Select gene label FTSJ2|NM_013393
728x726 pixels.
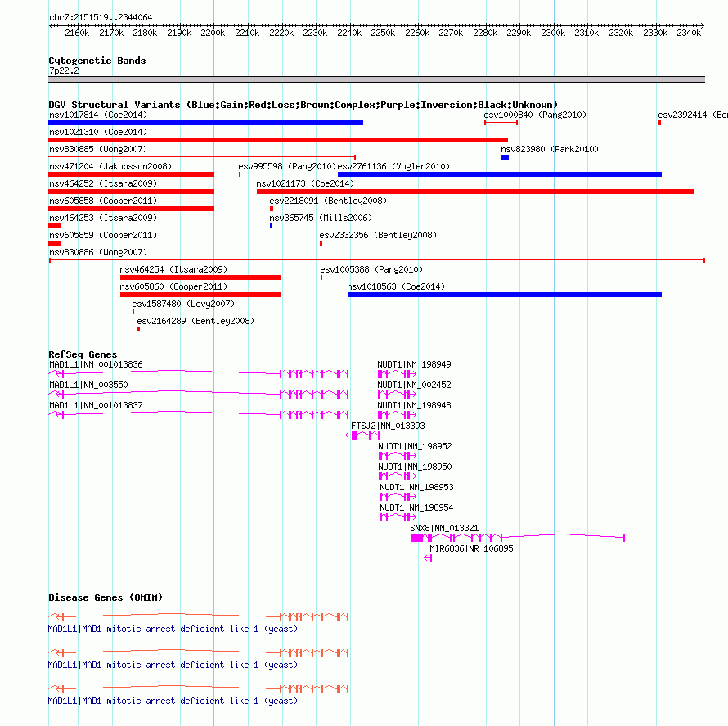coord(389,426)
